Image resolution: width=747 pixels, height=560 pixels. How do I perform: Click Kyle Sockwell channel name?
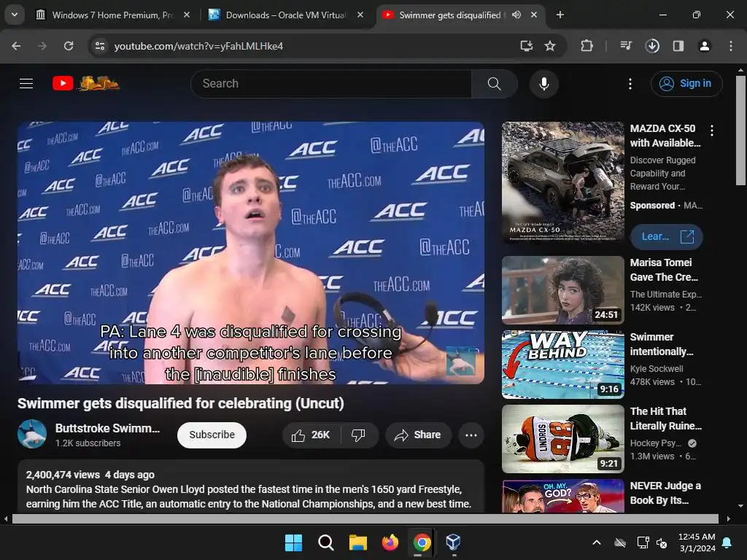point(657,369)
